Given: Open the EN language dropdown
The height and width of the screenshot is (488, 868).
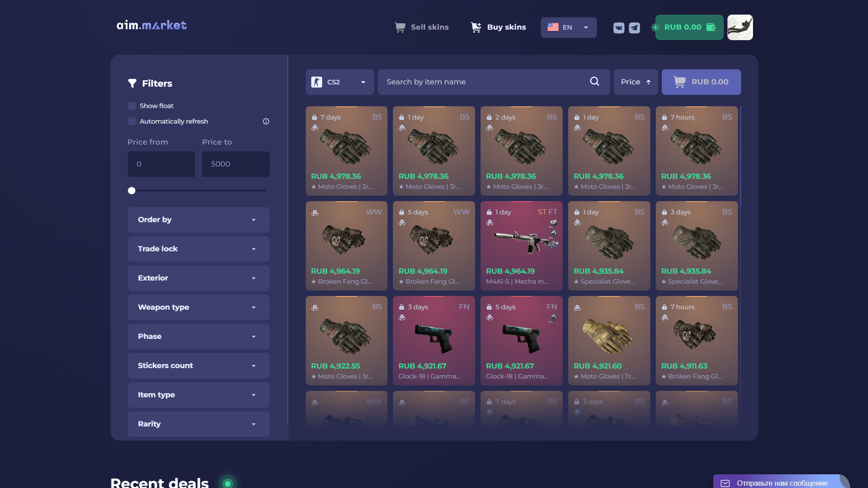Looking at the screenshot, I should click(x=569, y=27).
